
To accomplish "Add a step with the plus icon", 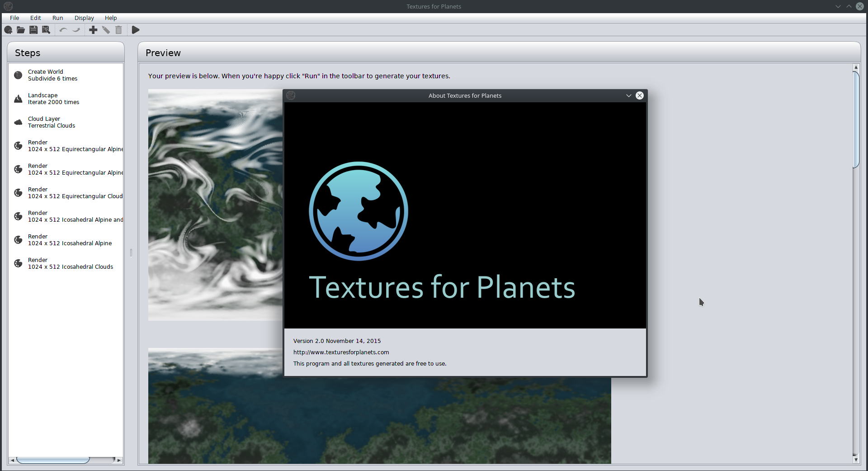I will coord(93,30).
